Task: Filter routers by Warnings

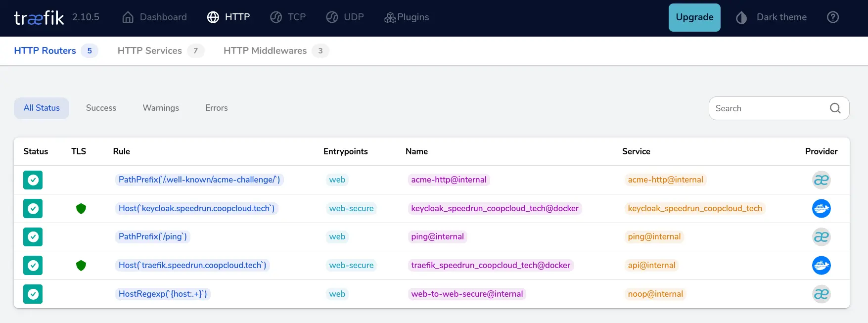Action: pyautogui.click(x=161, y=108)
